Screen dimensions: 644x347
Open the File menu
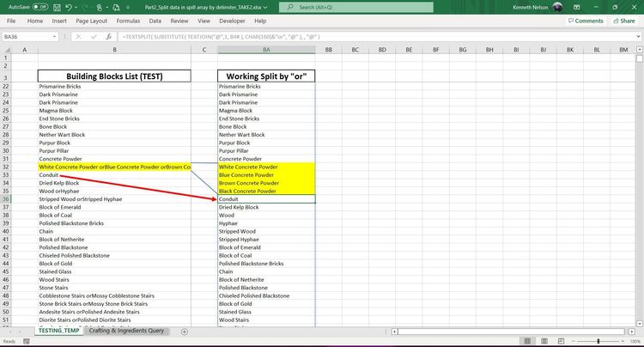[x=11, y=21]
